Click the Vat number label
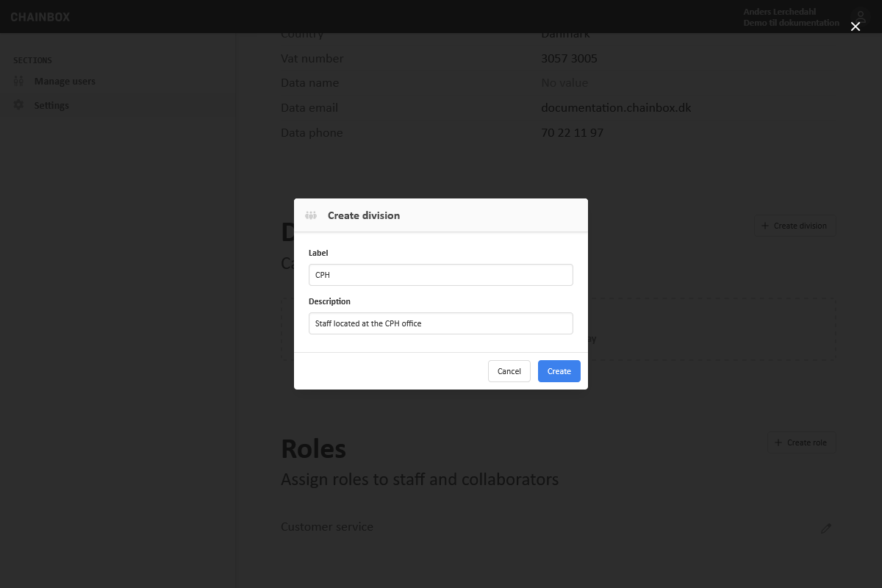The height and width of the screenshot is (588, 882). coord(312,58)
